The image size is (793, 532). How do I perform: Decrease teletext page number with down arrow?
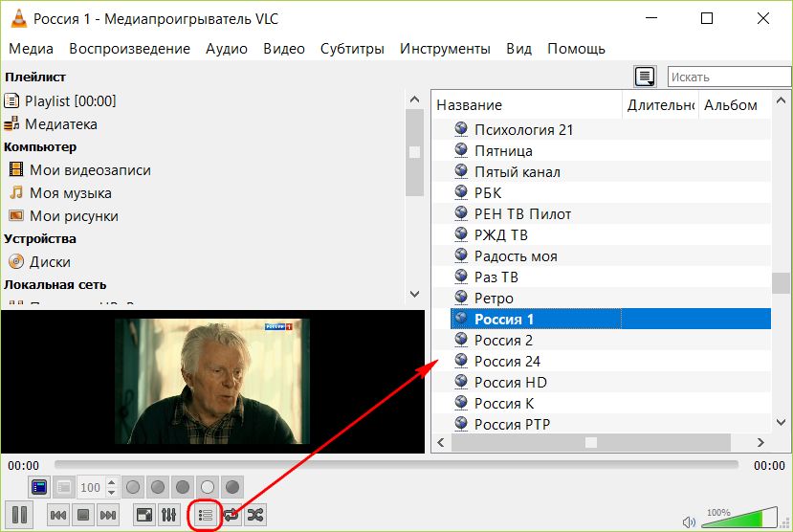click(112, 492)
